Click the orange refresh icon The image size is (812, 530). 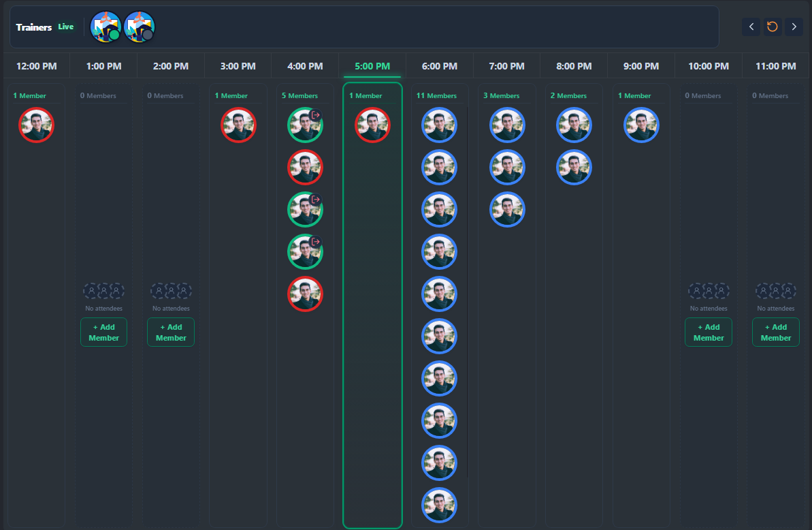[772, 27]
